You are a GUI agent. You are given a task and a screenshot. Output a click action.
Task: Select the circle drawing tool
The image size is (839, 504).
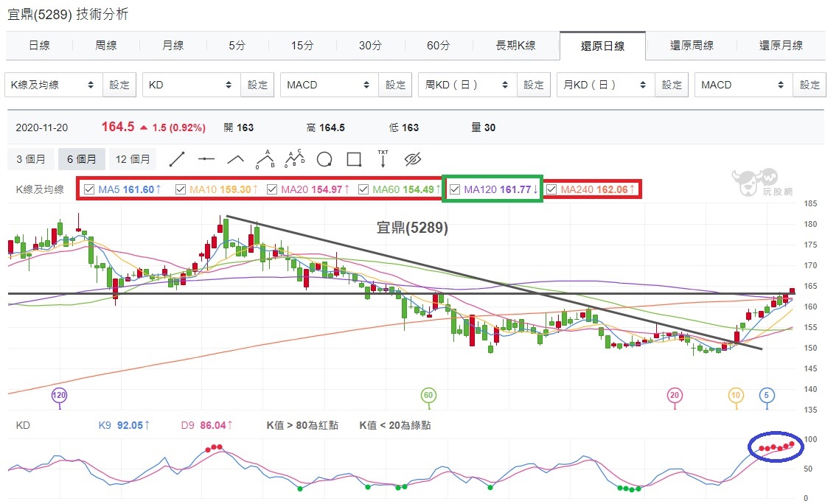(x=324, y=159)
